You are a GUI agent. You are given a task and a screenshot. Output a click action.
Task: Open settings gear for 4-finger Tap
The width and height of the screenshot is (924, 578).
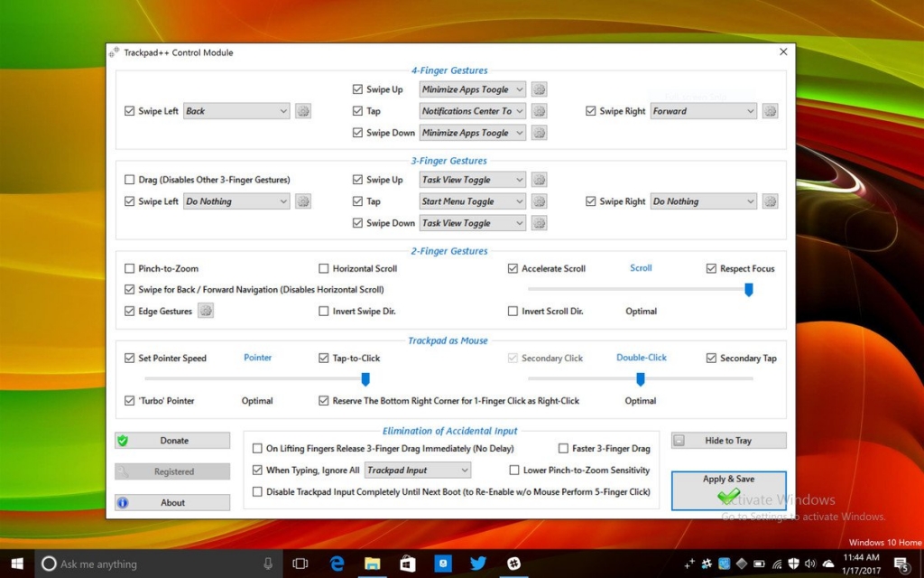point(539,111)
